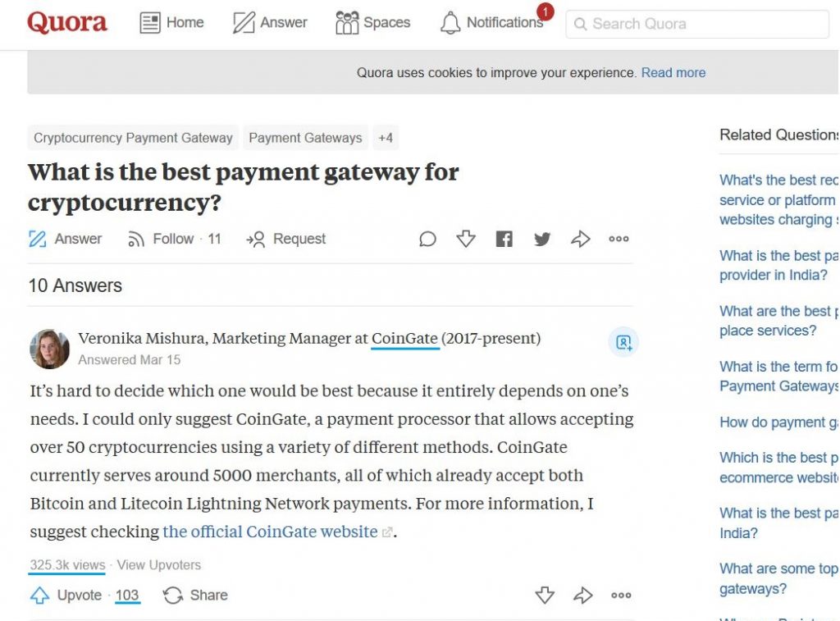The width and height of the screenshot is (840, 621).
Task: Share the answer with the Share button
Action: 195,596
